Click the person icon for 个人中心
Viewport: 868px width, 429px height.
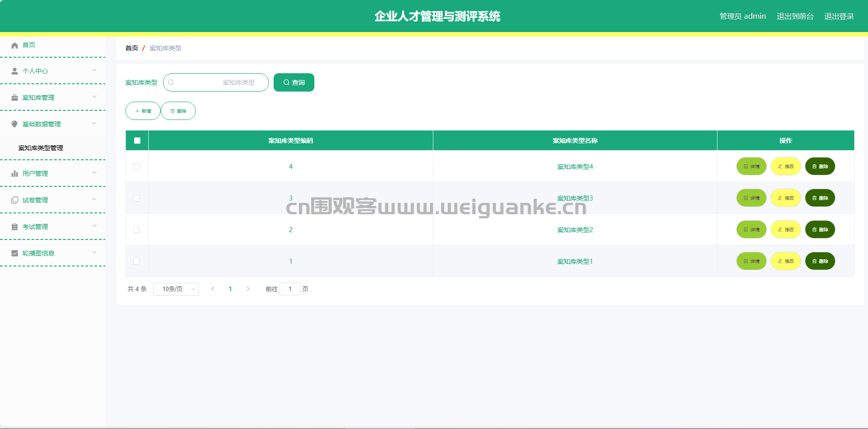click(15, 71)
